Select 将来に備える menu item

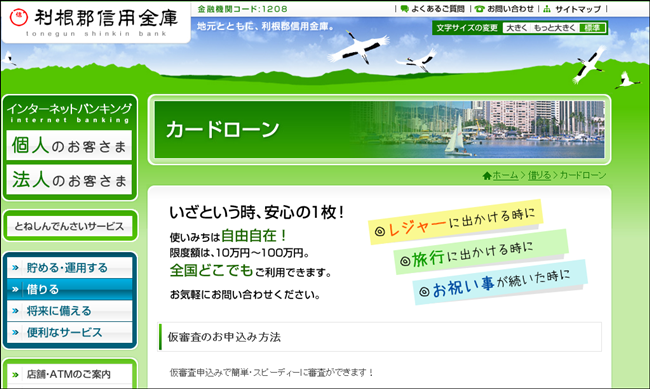click(70, 311)
